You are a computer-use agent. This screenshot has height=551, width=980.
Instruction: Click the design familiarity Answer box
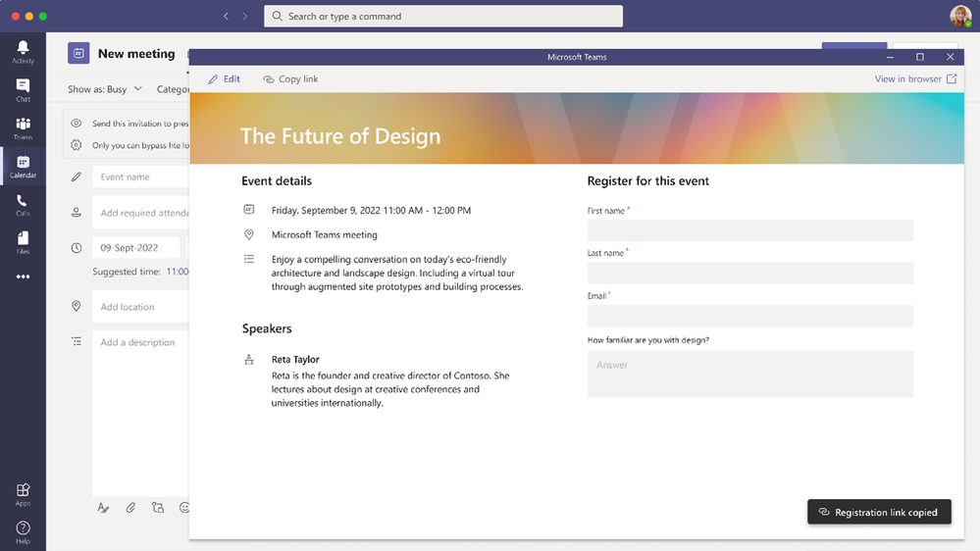click(x=750, y=374)
